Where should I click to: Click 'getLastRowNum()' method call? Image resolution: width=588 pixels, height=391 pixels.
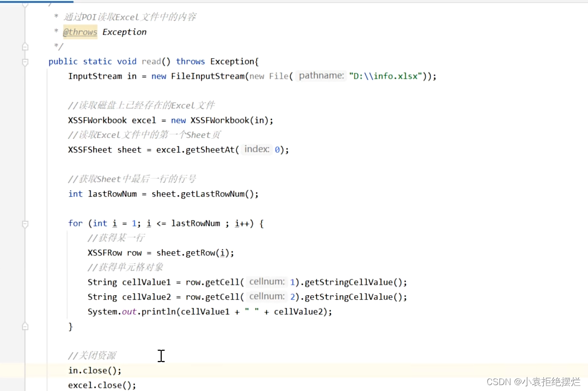[218, 194]
